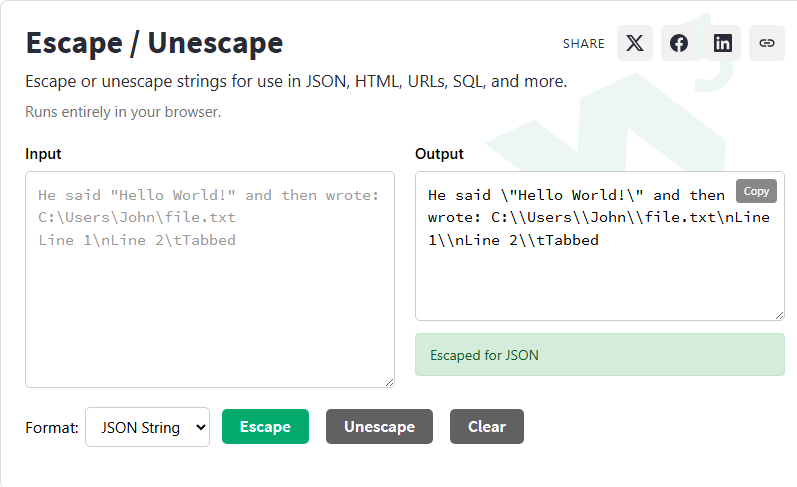Share the page on Facebook
Image resolution: width=797 pixels, height=487 pixels.
point(679,43)
